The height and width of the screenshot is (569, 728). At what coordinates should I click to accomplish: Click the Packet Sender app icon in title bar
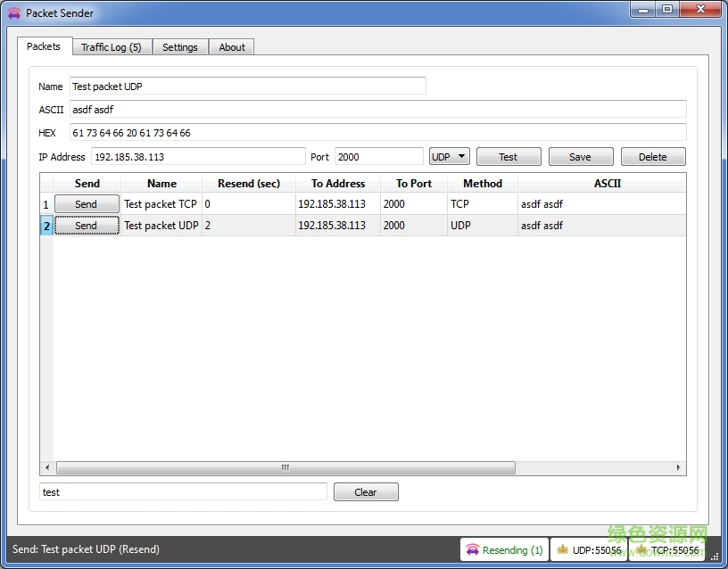pyautogui.click(x=14, y=13)
